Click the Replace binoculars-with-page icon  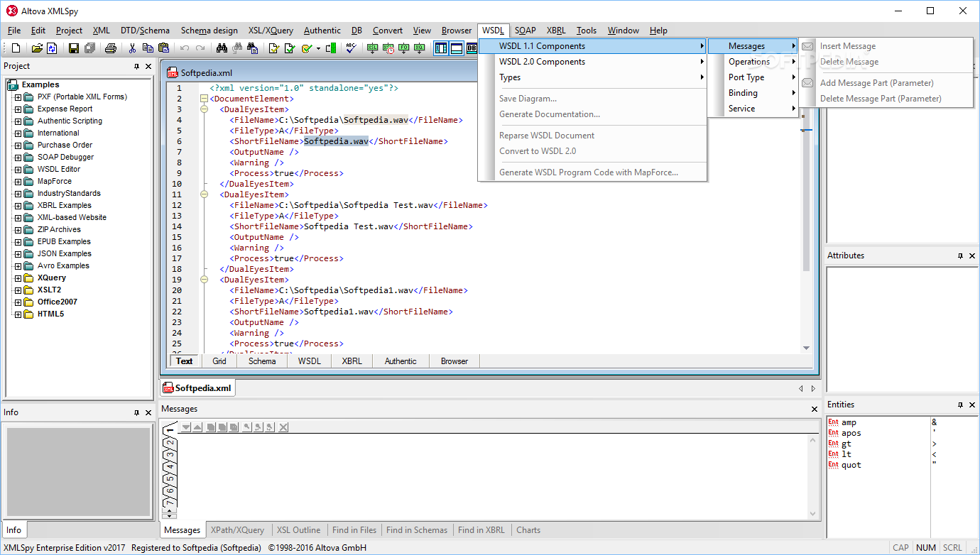pos(253,48)
